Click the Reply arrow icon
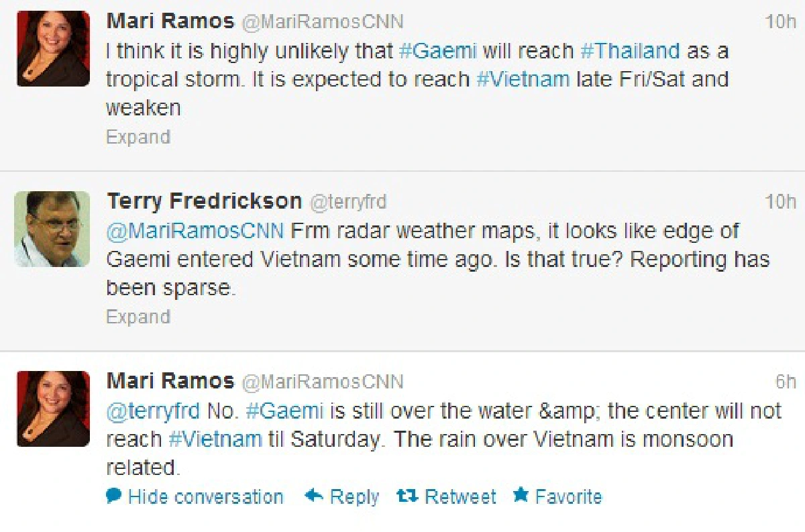This screenshot has height=532, width=805. pos(315,496)
